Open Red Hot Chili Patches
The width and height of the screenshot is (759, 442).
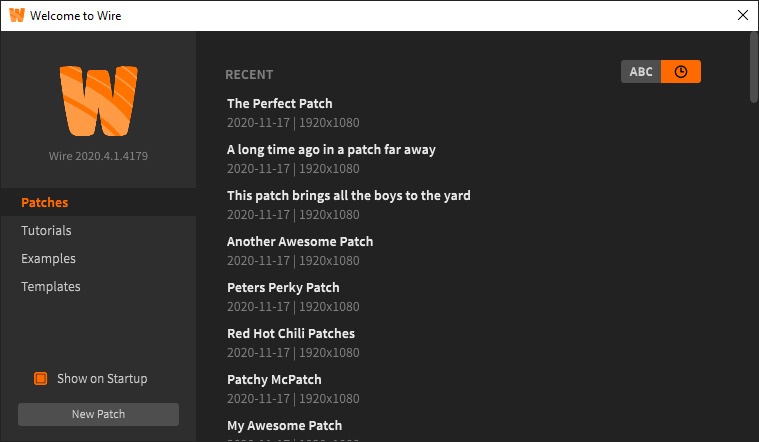point(291,334)
